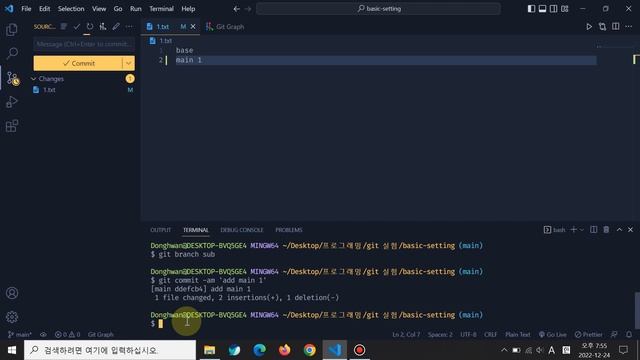The width and height of the screenshot is (640, 360).
Task: Click Prettier in the status bar
Action: pos(589,334)
